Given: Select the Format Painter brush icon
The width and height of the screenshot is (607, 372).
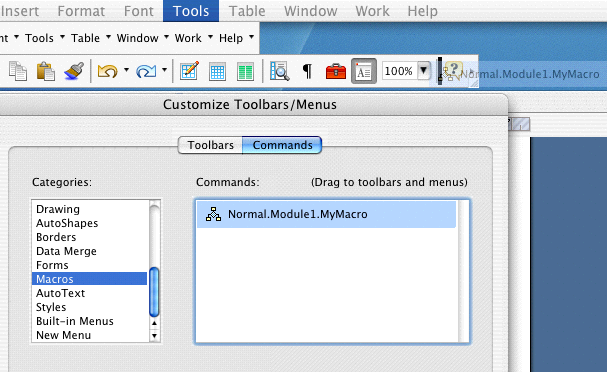Looking at the screenshot, I should (74, 71).
